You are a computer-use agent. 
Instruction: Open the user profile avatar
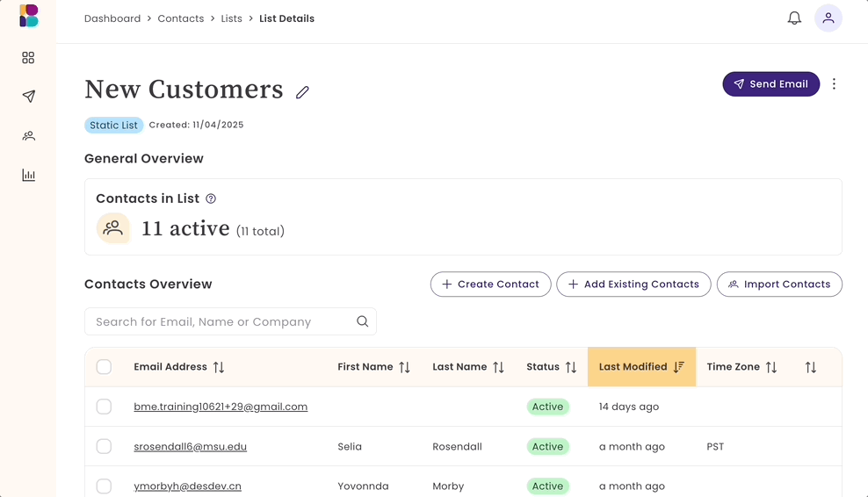coord(828,18)
